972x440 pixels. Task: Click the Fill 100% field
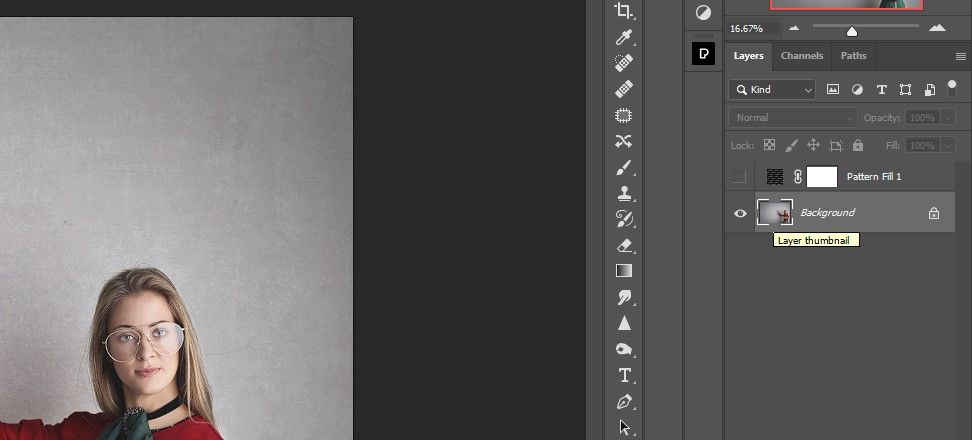(x=922, y=146)
